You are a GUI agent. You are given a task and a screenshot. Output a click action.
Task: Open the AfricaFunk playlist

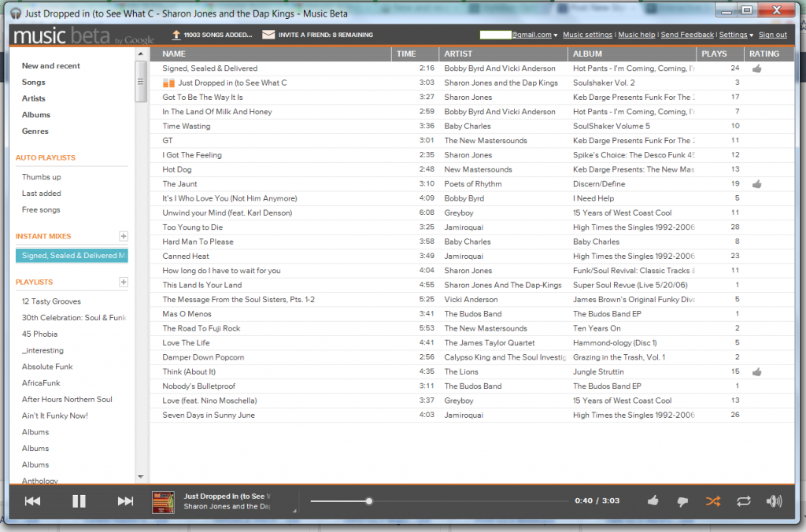click(x=41, y=383)
